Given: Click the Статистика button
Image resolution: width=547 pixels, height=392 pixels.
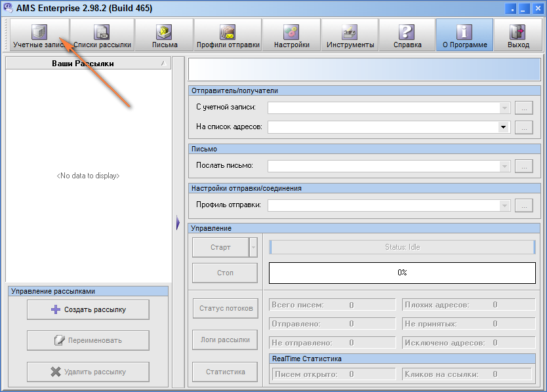Looking at the screenshot, I should coord(225,372).
